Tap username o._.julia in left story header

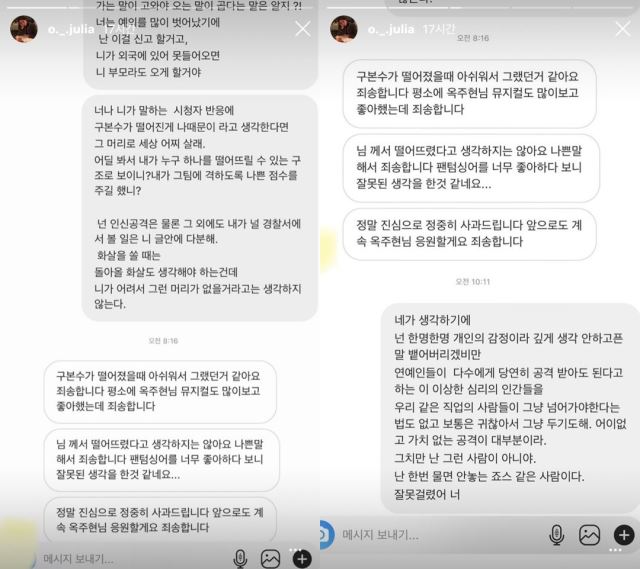tap(71, 29)
